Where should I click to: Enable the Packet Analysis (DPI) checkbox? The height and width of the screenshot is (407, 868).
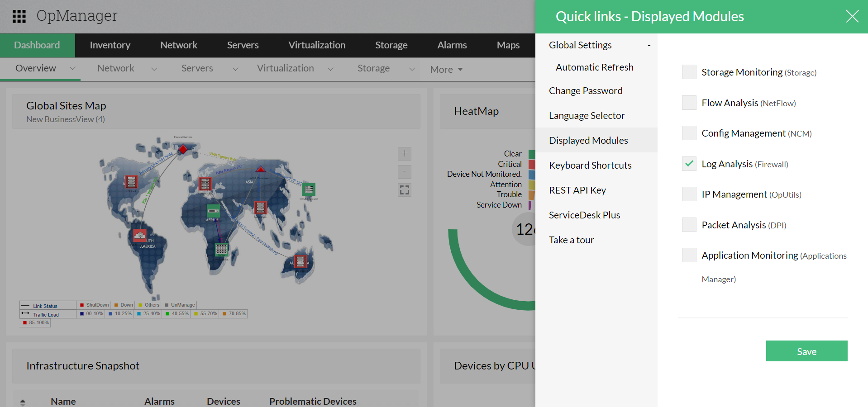pyautogui.click(x=689, y=225)
